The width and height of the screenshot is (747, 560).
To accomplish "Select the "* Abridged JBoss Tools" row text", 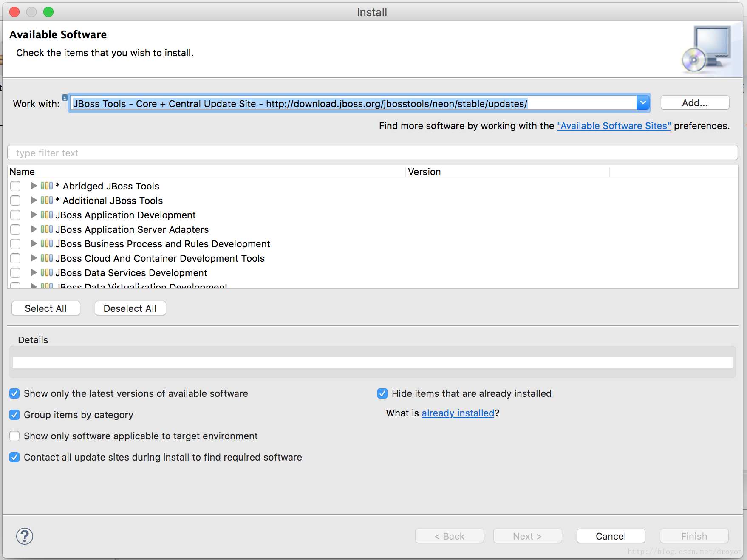I will click(108, 186).
